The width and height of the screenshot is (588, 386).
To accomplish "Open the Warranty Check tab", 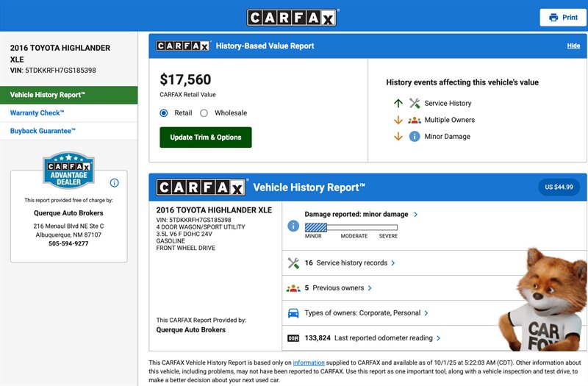I will click(x=37, y=113).
